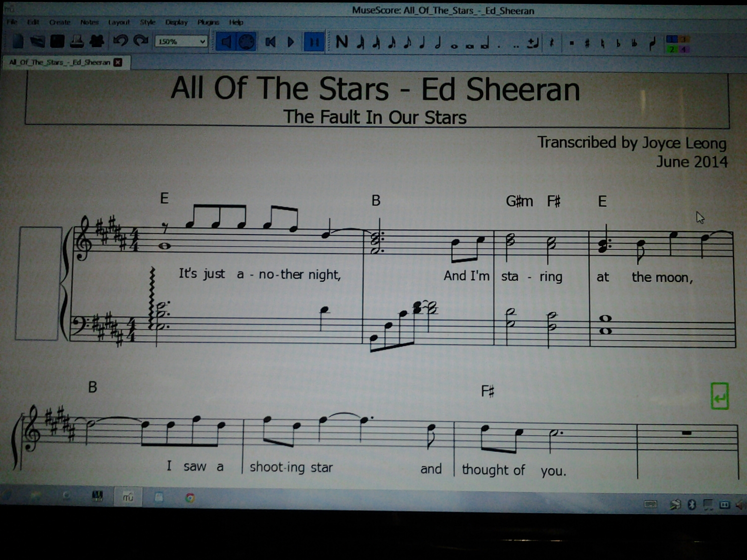The height and width of the screenshot is (560, 747).
Task: Toggle MIDI input button
Action: 246,42
